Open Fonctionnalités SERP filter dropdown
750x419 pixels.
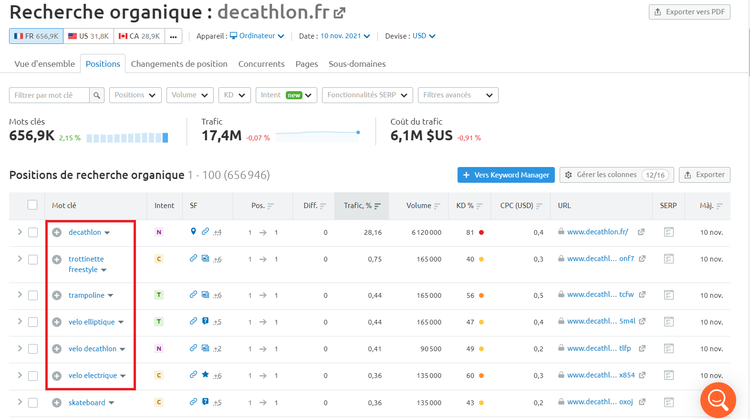367,95
